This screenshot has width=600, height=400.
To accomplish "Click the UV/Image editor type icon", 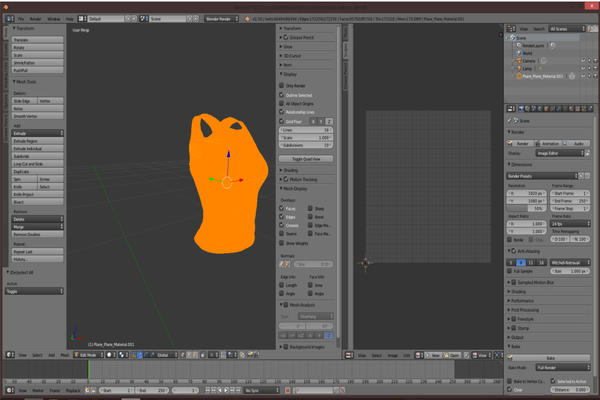I will (x=349, y=355).
